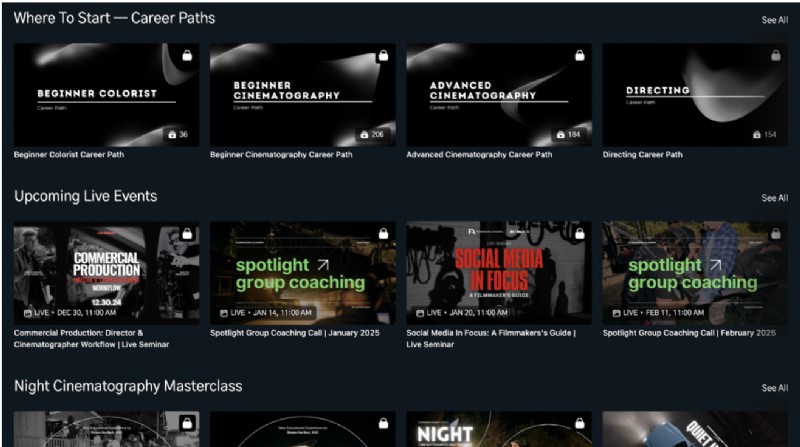Viewport: 800px width, 447px height.
Task: Open See All for Upcoming Live Events
Action: (x=774, y=198)
